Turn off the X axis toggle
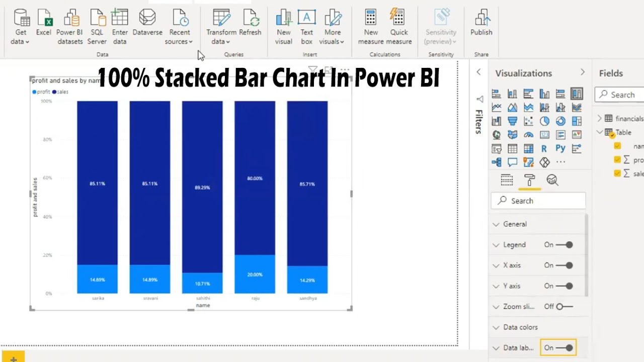The width and height of the screenshot is (644, 362). (565, 265)
